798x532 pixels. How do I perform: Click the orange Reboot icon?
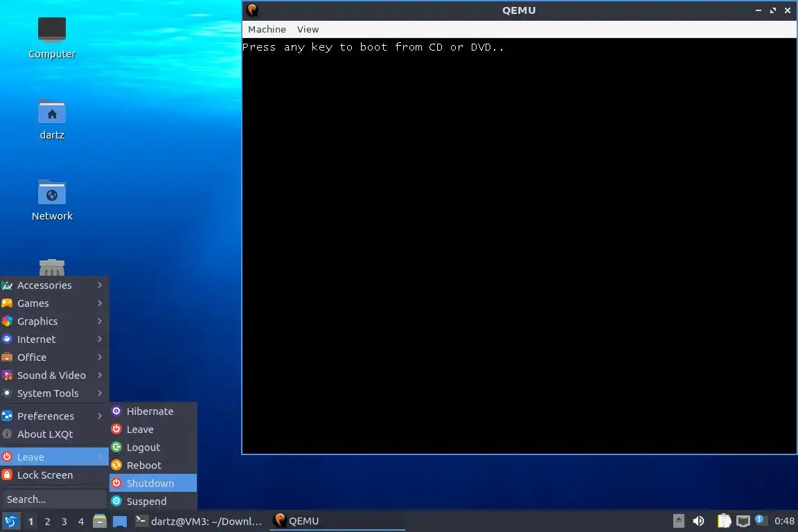pos(116,465)
